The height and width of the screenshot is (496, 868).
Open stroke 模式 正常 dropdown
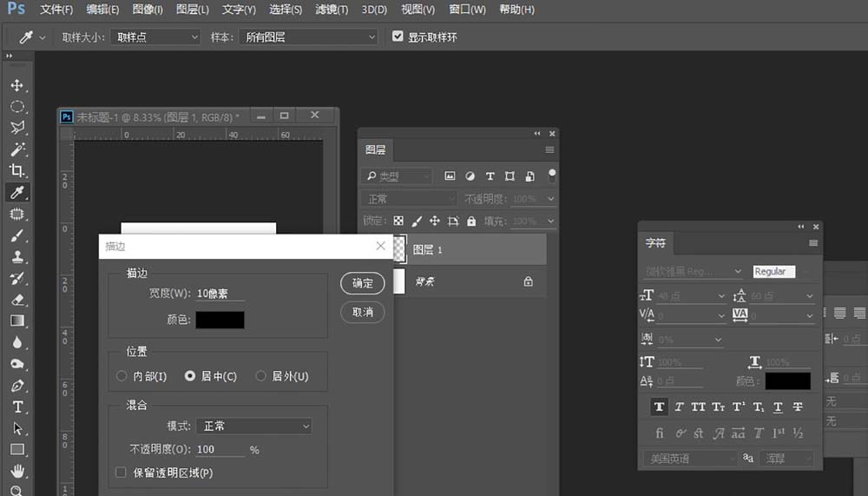pos(254,426)
